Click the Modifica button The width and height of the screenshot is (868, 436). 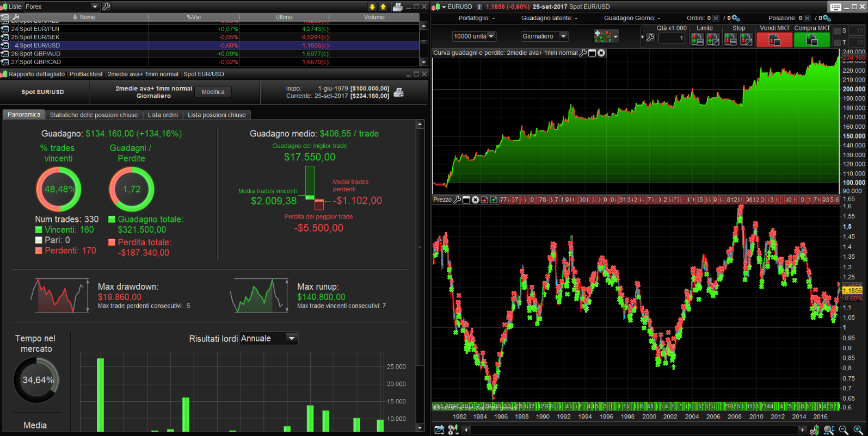pyautogui.click(x=213, y=92)
